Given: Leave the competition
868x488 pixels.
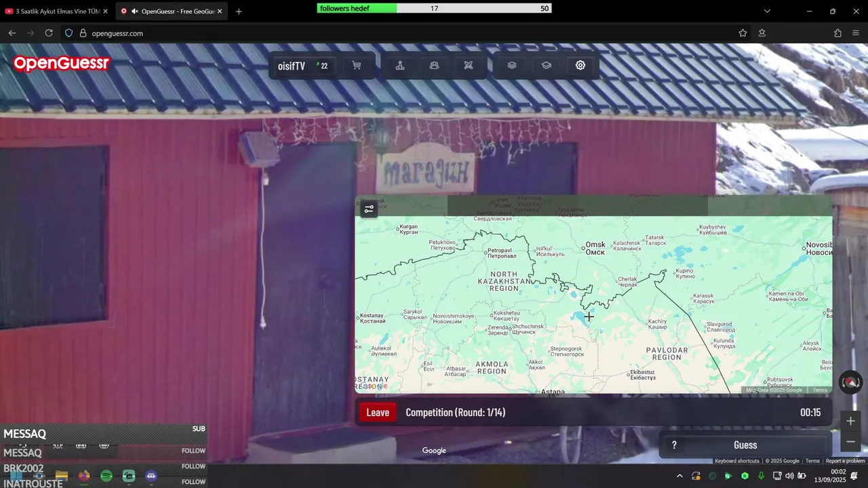Looking at the screenshot, I should (378, 412).
